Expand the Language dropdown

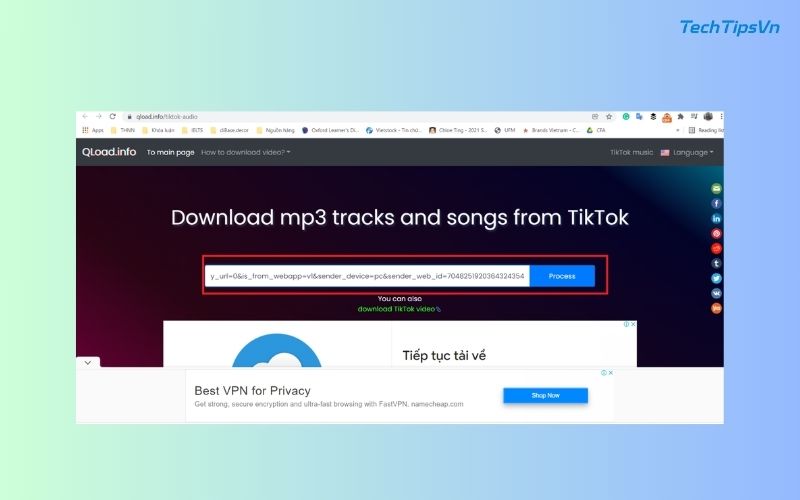click(x=687, y=152)
